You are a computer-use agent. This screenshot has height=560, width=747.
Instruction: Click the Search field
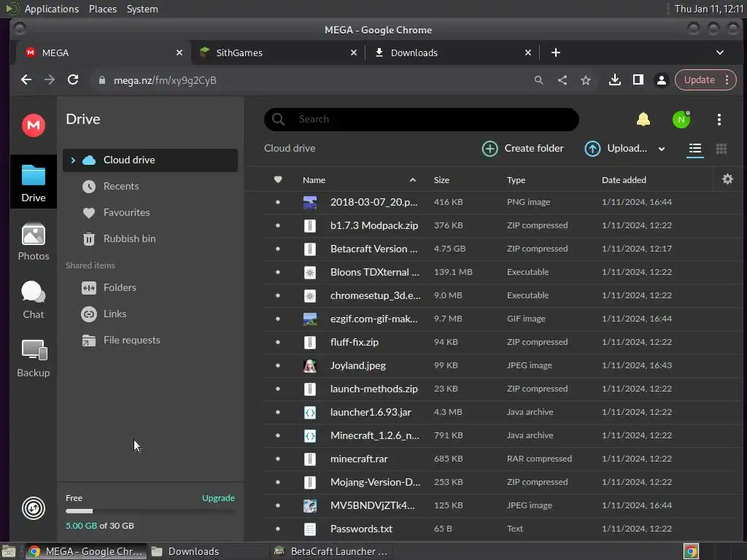tap(421, 119)
